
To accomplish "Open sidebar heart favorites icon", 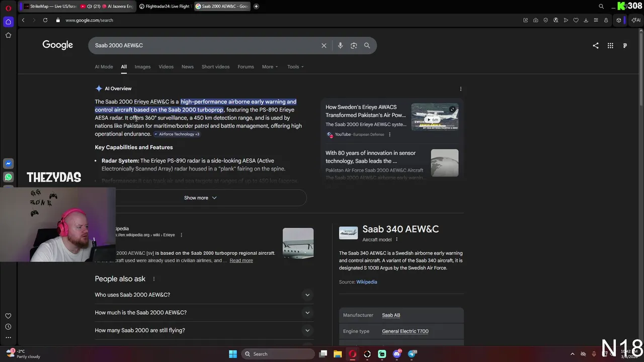I will pyautogui.click(x=8, y=316).
